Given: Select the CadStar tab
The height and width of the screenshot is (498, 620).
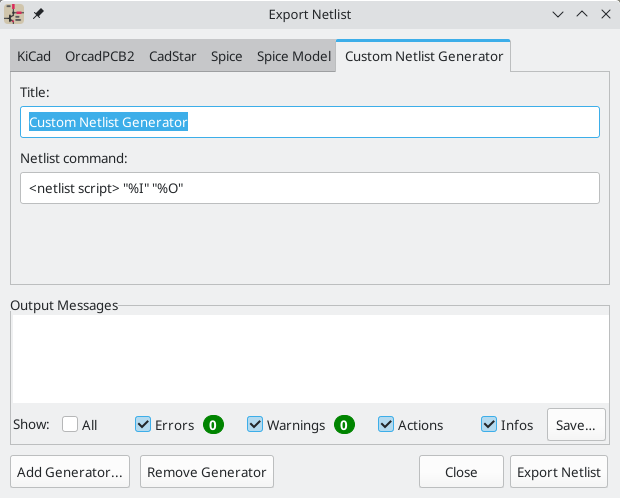Looking at the screenshot, I should pos(172,57).
